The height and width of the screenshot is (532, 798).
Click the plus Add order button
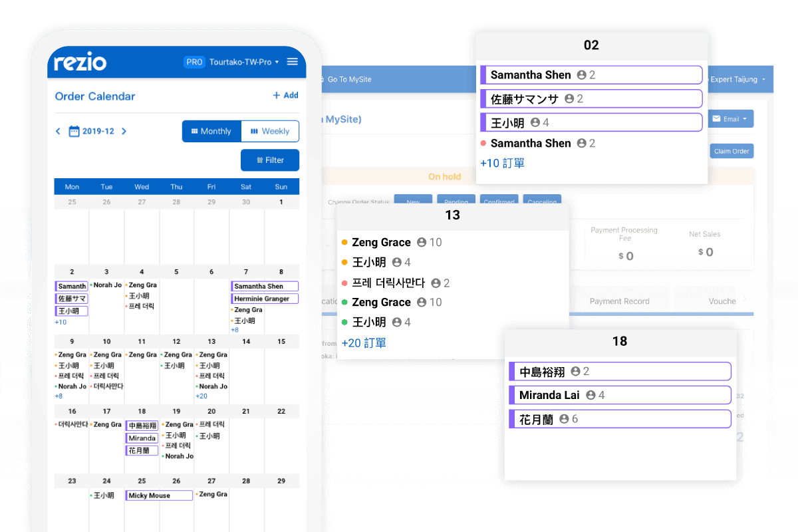(x=285, y=96)
